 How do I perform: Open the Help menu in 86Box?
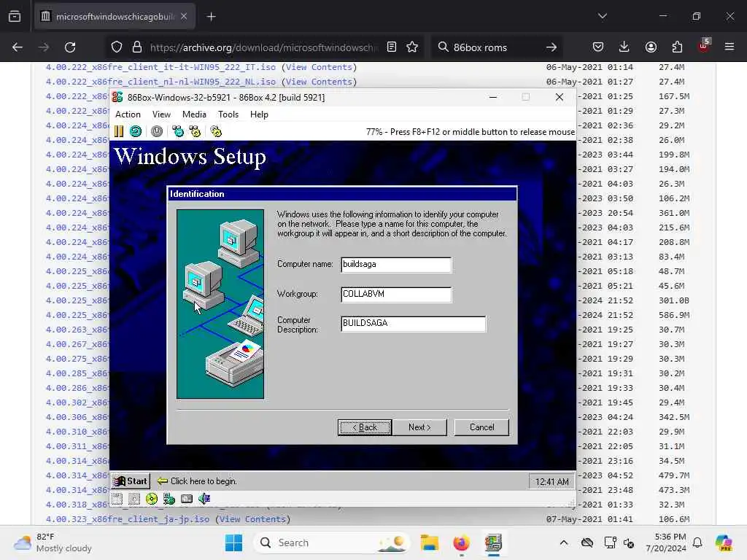click(259, 114)
